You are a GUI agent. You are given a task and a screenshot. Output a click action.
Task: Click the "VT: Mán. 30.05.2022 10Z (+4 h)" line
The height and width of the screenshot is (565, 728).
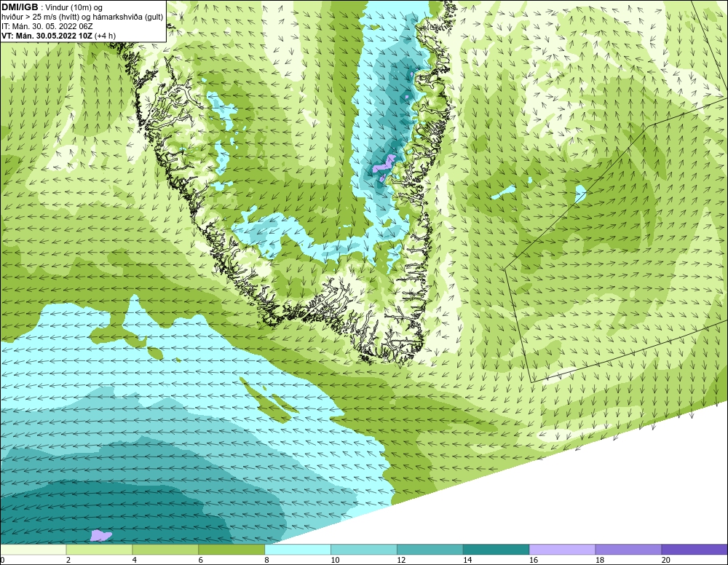click(58, 36)
